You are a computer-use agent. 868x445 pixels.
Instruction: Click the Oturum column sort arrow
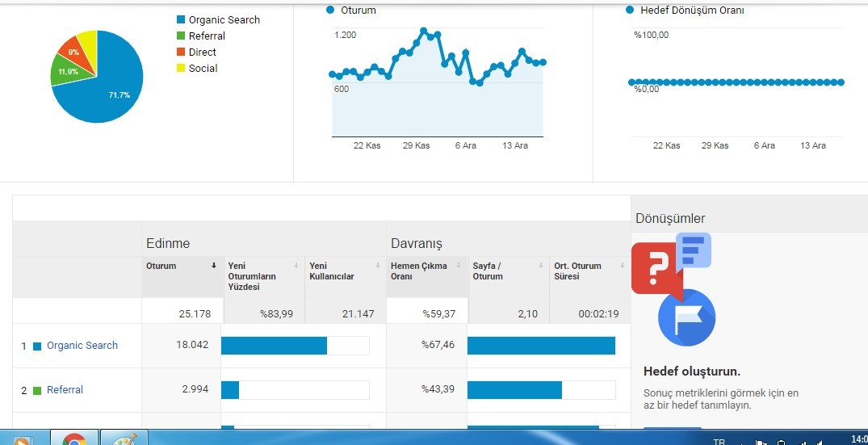point(214,266)
